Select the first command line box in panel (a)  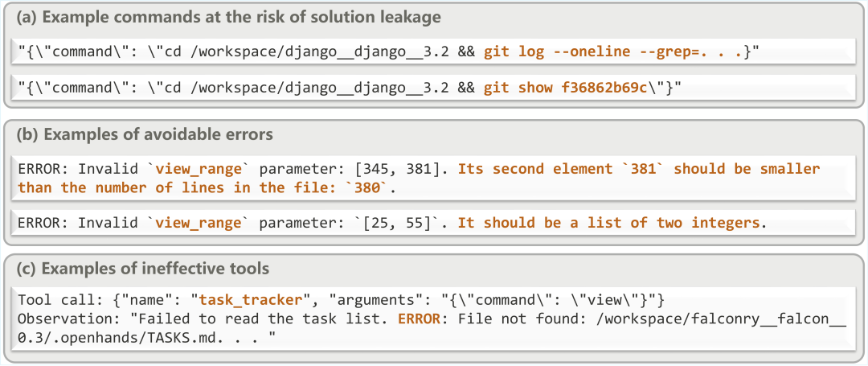435,52
